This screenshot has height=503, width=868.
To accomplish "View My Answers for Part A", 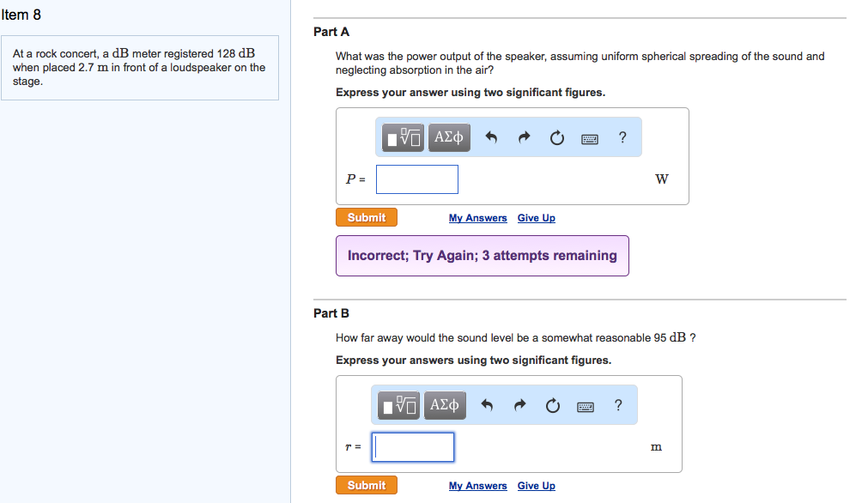I will [477, 218].
